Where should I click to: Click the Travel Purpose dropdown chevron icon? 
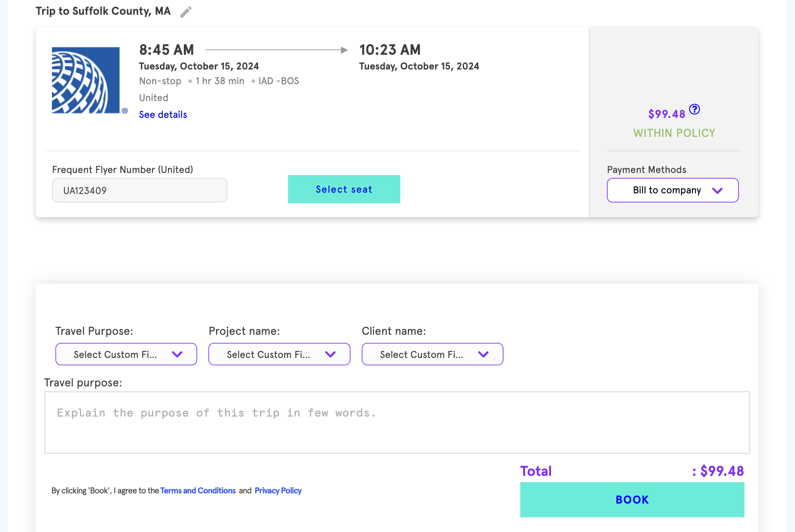click(177, 354)
